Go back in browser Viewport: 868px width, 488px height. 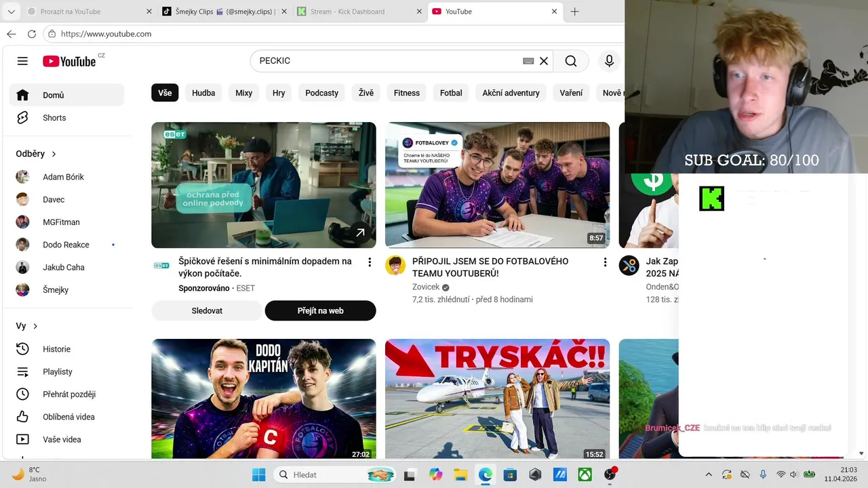coord(11,34)
